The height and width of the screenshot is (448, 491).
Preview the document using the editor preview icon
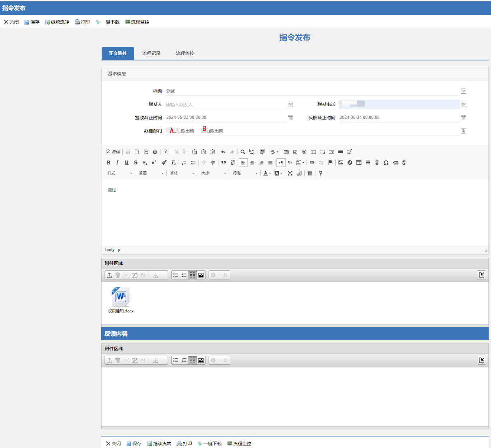(146, 152)
